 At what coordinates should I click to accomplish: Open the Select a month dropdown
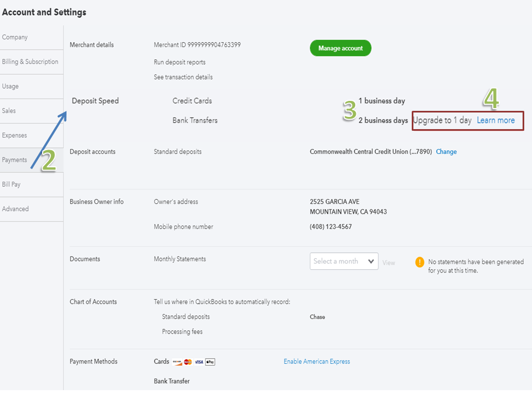click(x=344, y=262)
